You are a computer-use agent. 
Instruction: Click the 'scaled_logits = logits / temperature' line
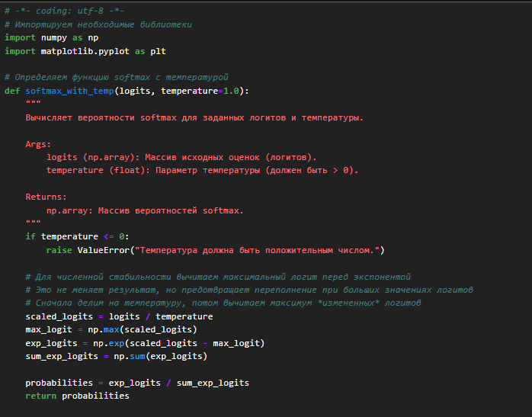(119, 316)
